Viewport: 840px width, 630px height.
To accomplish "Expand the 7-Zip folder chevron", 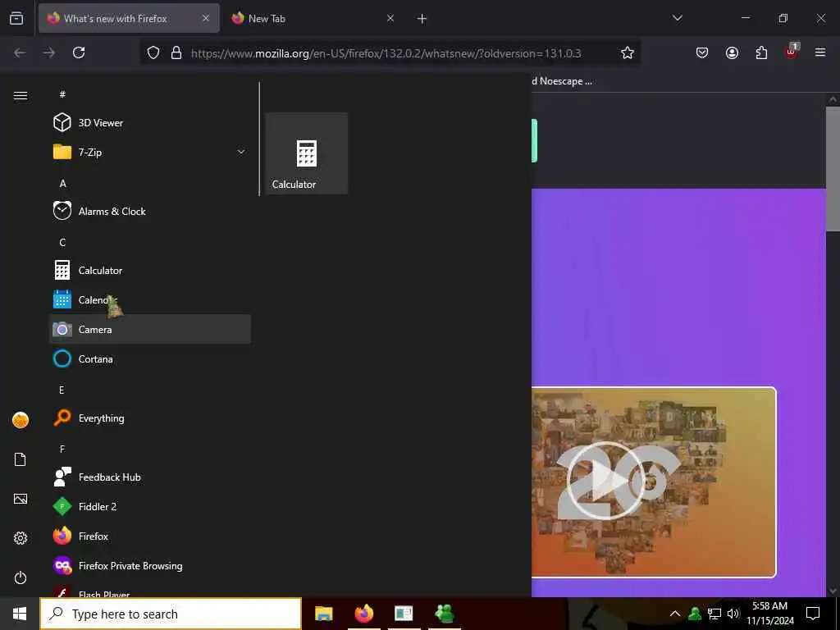I will (x=241, y=152).
